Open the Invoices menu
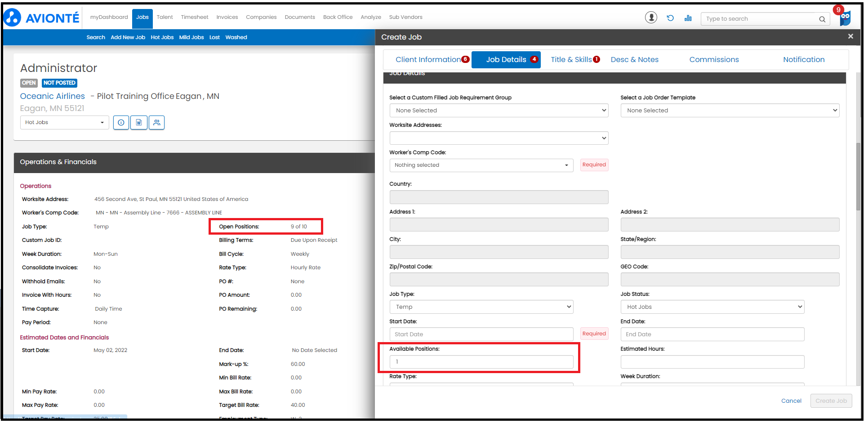Image resolution: width=868 pixels, height=423 pixels. [227, 17]
